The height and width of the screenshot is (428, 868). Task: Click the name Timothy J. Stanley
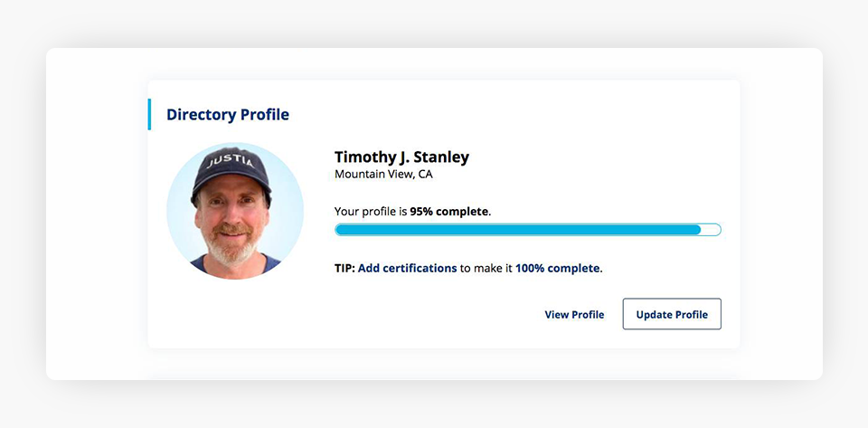(x=401, y=157)
